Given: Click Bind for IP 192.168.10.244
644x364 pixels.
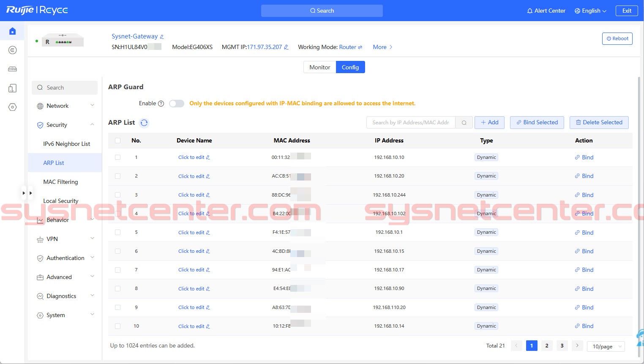Looking at the screenshot, I should click(584, 195).
